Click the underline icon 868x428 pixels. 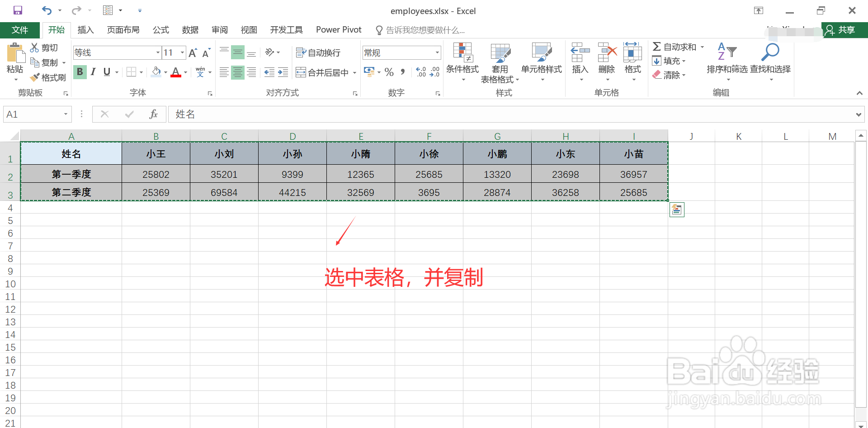tap(107, 72)
